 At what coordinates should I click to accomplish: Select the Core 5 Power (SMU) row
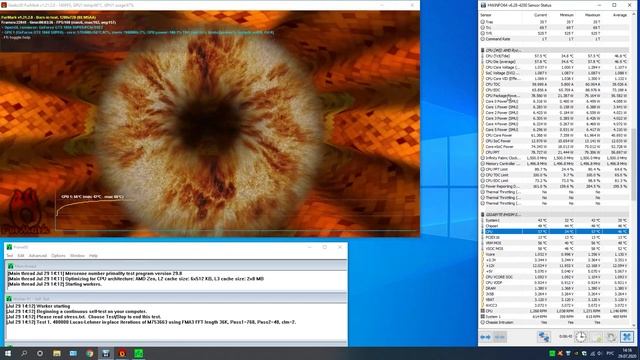[x=555, y=129]
